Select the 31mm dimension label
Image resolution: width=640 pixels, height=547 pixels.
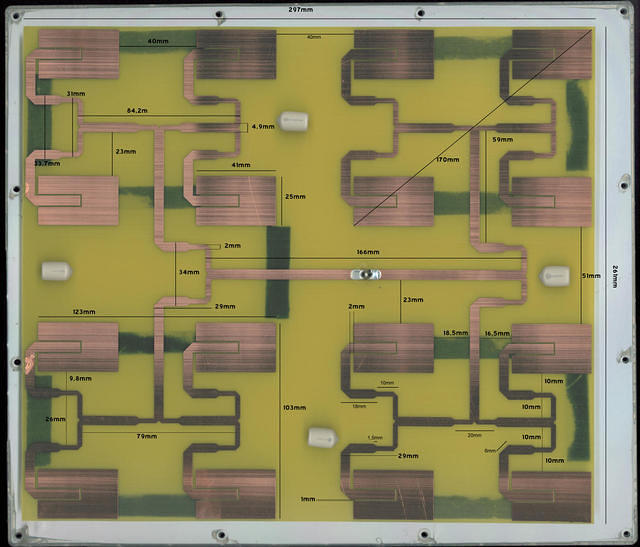(x=76, y=93)
